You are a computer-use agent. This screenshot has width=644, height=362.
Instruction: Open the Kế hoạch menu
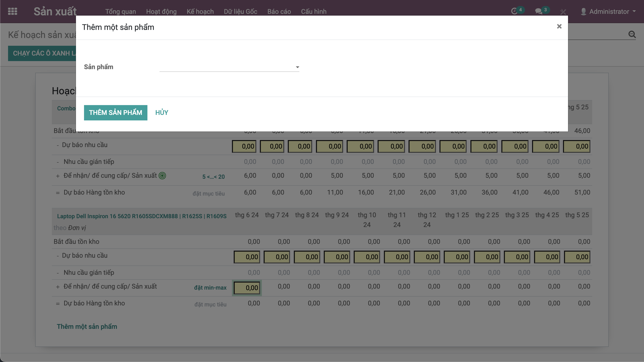coord(200,12)
